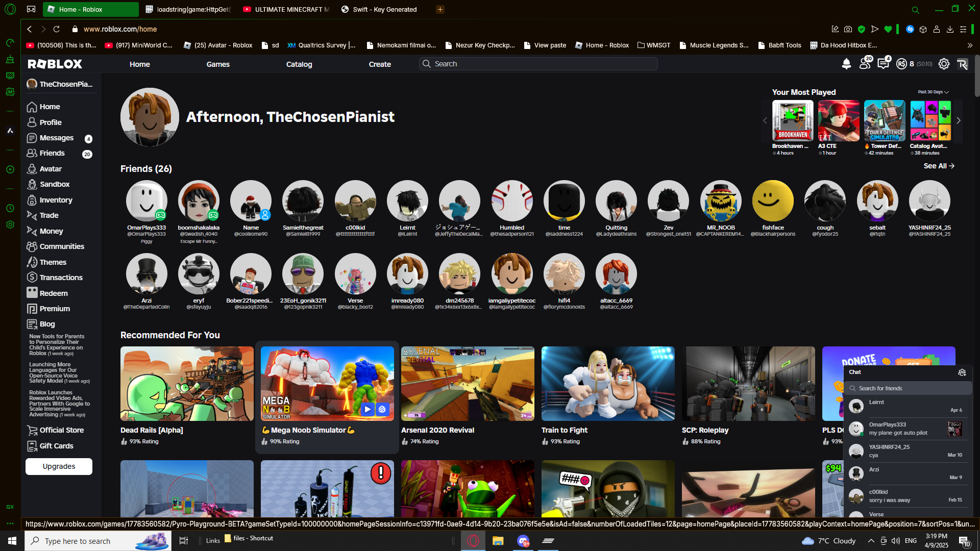Open the Home navigation tab
The height and width of the screenshot is (551, 980).
coord(140,64)
